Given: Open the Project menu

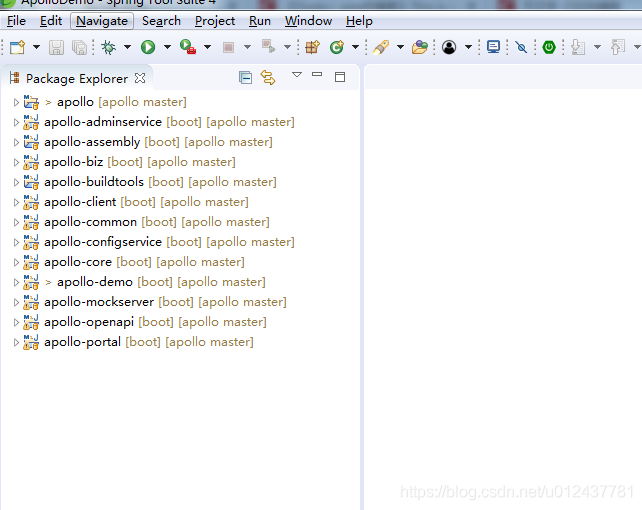Looking at the screenshot, I should pyautogui.click(x=215, y=21).
